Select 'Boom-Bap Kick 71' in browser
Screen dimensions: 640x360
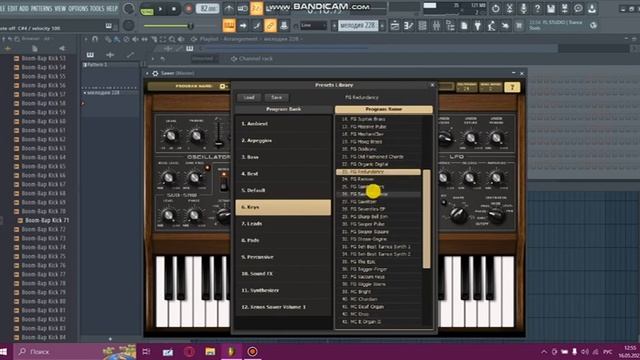[x=47, y=220]
